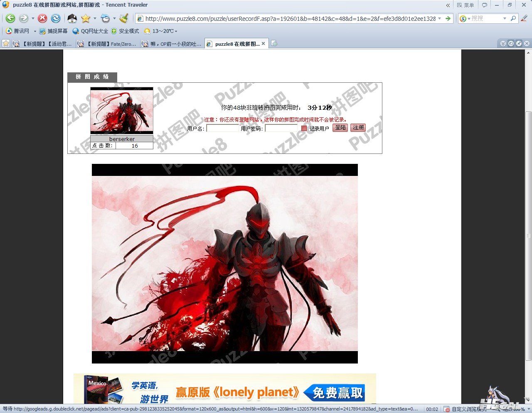Open QQ网址大全 bookmark
The width and height of the screenshot is (532, 413).
tap(90, 31)
